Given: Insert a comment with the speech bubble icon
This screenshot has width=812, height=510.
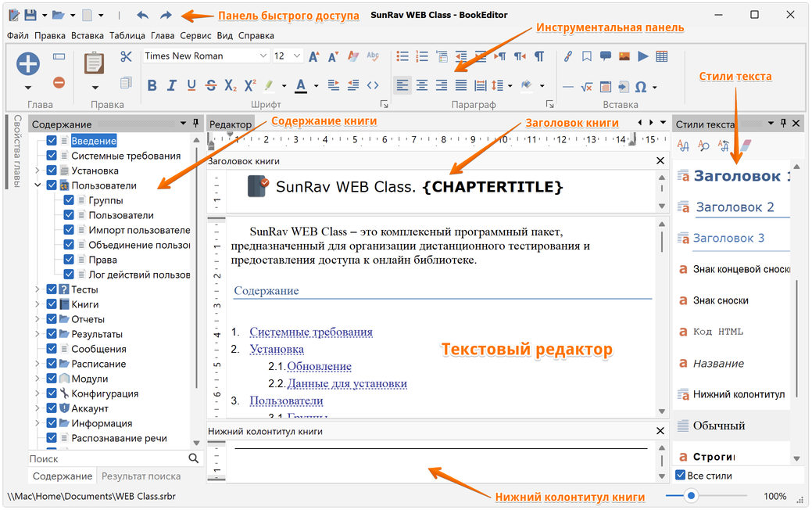Looking at the screenshot, I should click(606, 56).
